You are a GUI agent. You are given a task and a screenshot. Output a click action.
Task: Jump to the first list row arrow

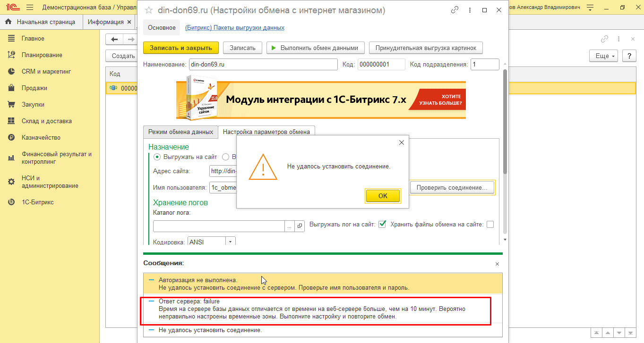(x=597, y=332)
